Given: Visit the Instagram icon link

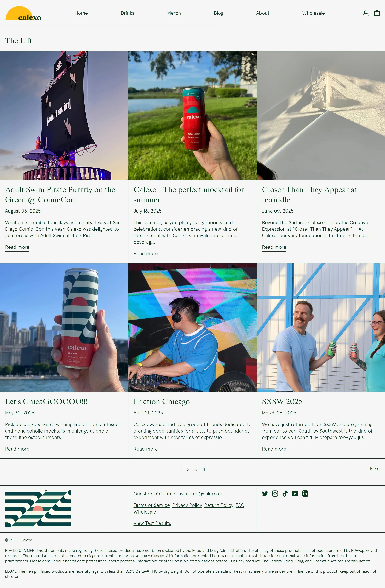Looking at the screenshot, I should 275,494.
